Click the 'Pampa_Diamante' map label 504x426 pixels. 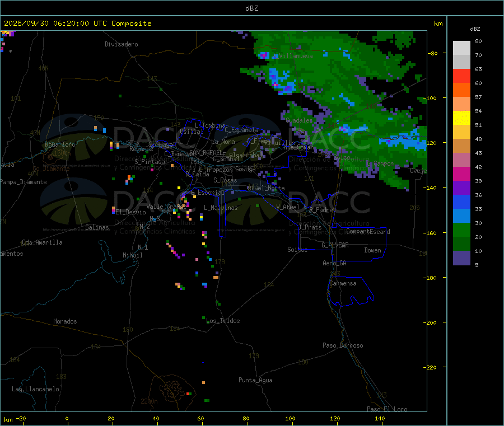click(x=24, y=182)
